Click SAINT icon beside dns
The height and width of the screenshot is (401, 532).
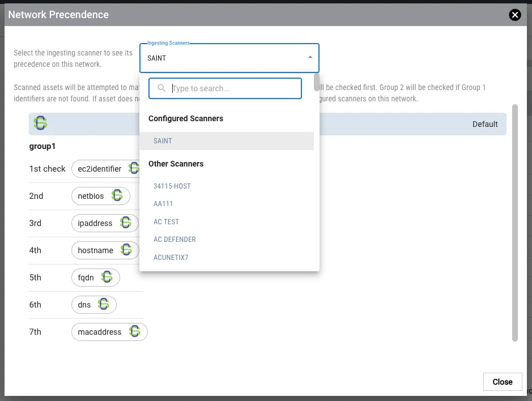click(x=104, y=304)
